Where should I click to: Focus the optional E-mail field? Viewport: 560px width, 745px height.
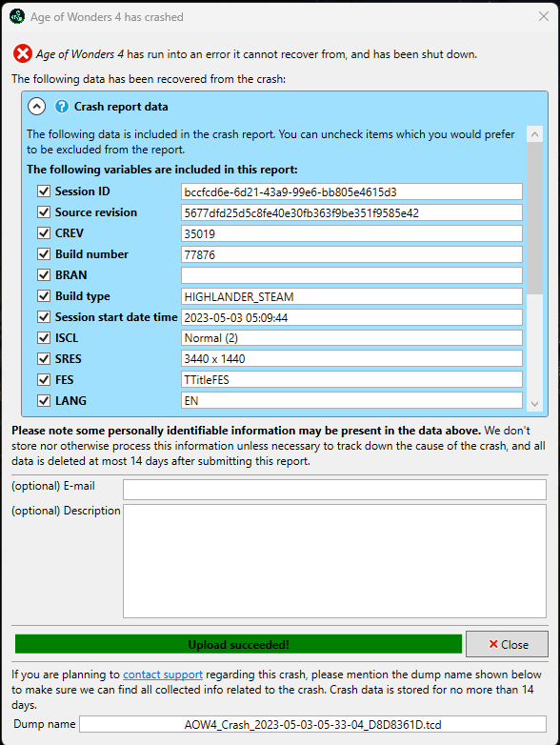[x=334, y=490]
